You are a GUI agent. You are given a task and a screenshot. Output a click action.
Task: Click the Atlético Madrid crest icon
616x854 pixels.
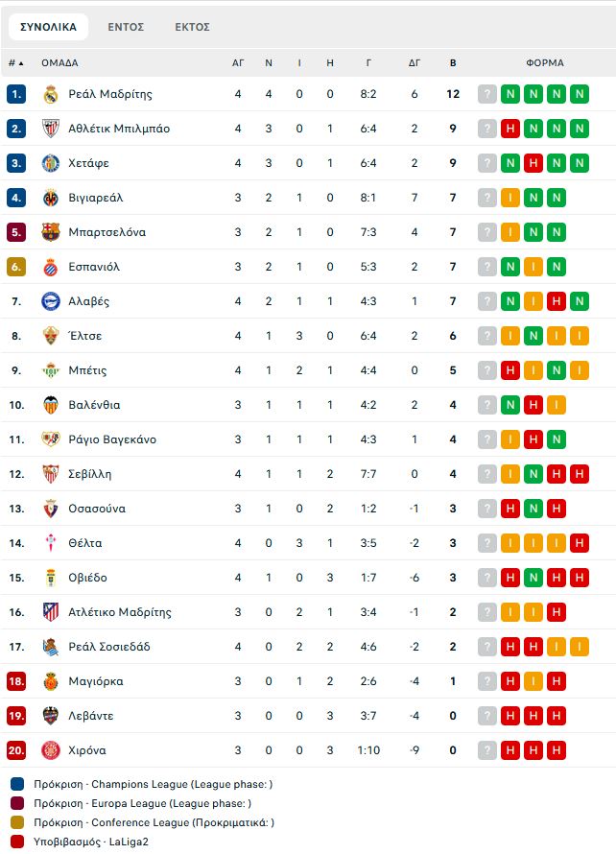coord(51,612)
